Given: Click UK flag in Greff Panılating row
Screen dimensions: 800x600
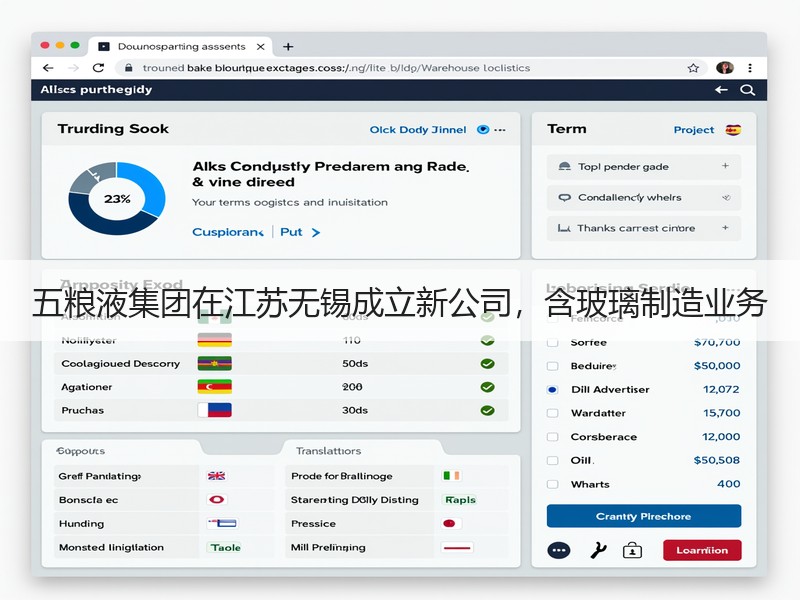Looking at the screenshot, I should (x=216, y=476).
